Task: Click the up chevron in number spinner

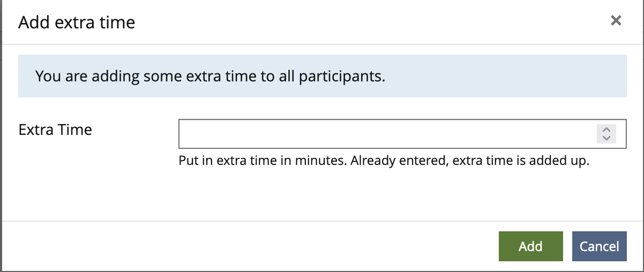Action: [x=606, y=130]
